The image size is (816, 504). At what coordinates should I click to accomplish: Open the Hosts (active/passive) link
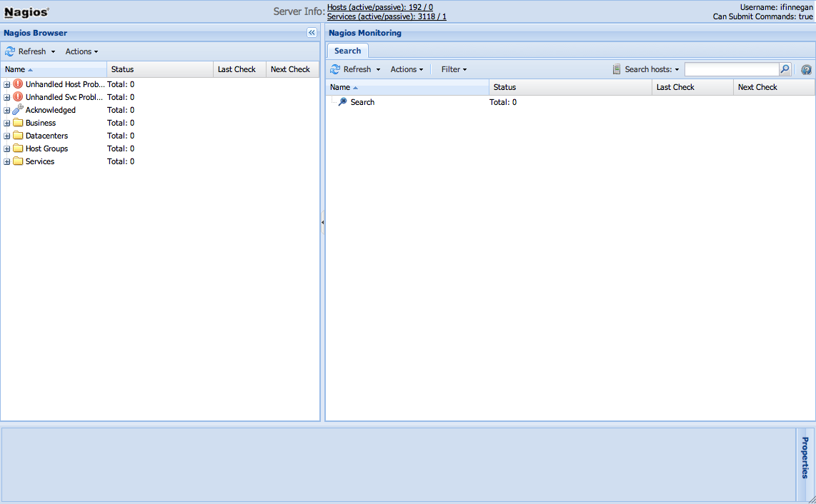pyautogui.click(x=380, y=7)
